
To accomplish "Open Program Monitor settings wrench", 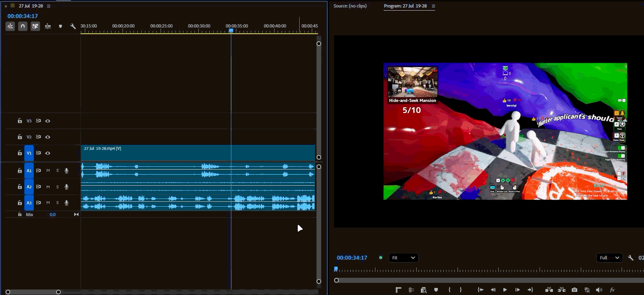I will pyautogui.click(x=631, y=258).
